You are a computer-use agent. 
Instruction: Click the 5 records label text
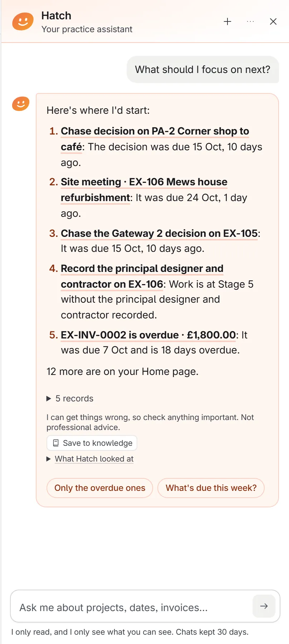pyautogui.click(x=74, y=399)
